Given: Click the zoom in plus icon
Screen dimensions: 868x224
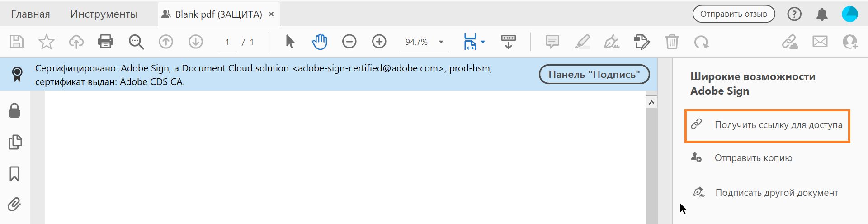Looking at the screenshot, I should click(x=379, y=42).
